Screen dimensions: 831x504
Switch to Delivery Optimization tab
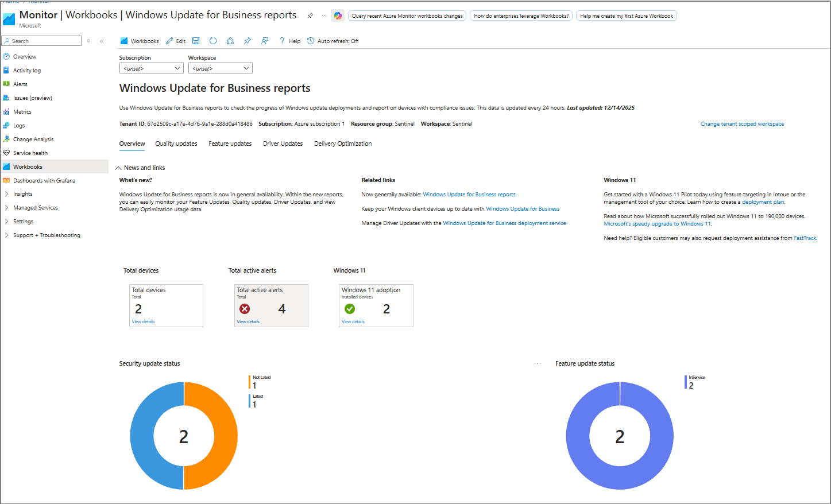(x=343, y=144)
